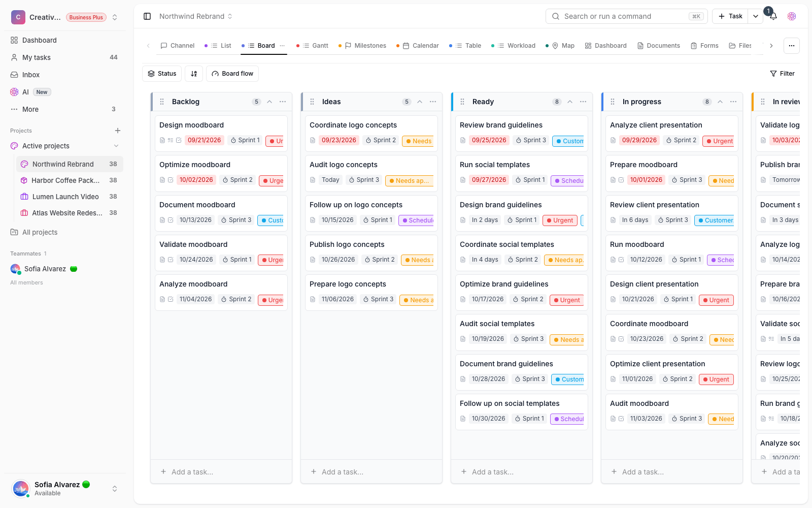This screenshot has width=812, height=508.
Task: Focus the search or run command field
Action: [626, 16]
